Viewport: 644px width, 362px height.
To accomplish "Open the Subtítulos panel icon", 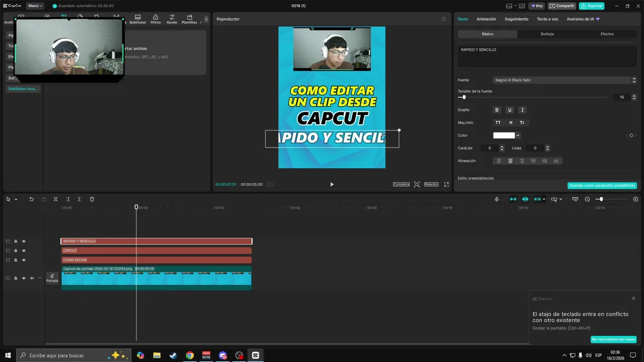I will point(137,19).
